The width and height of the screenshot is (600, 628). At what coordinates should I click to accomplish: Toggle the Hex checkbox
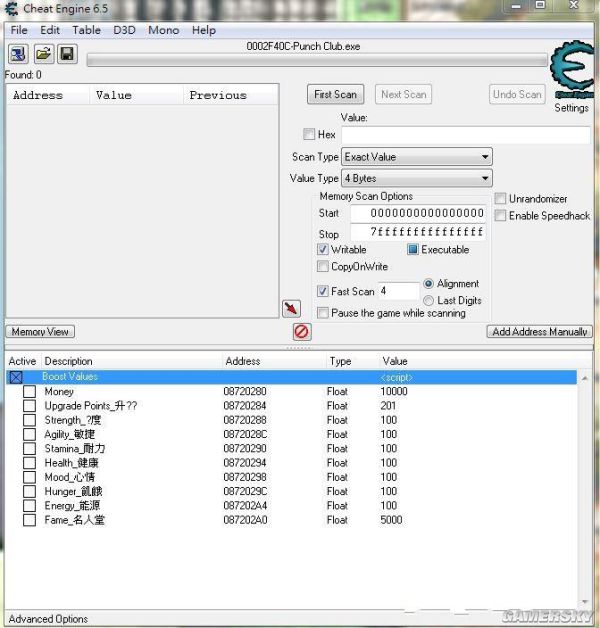pos(309,134)
